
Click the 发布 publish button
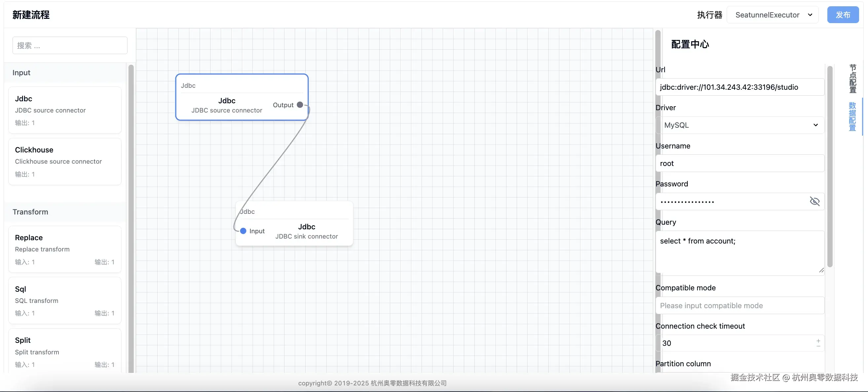pyautogui.click(x=843, y=15)
